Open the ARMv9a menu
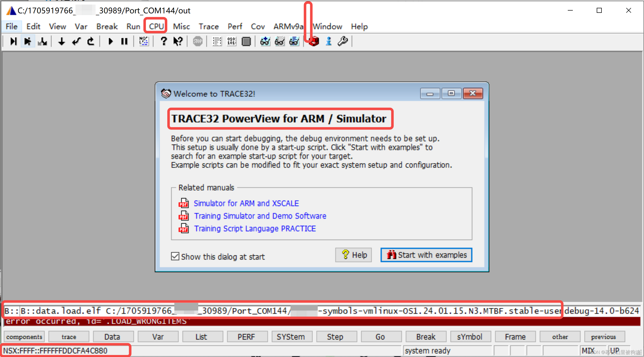The image size is (644, 357). tap(288, 26)
